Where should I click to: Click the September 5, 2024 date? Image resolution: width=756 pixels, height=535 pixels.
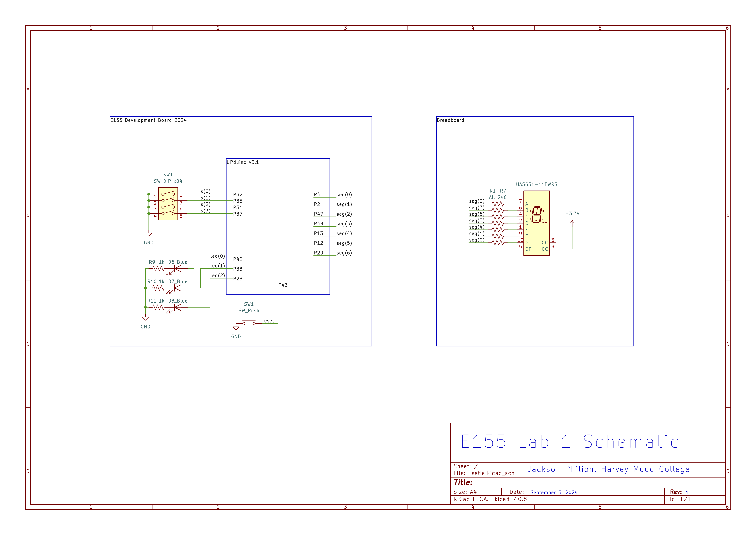(554, 493)
